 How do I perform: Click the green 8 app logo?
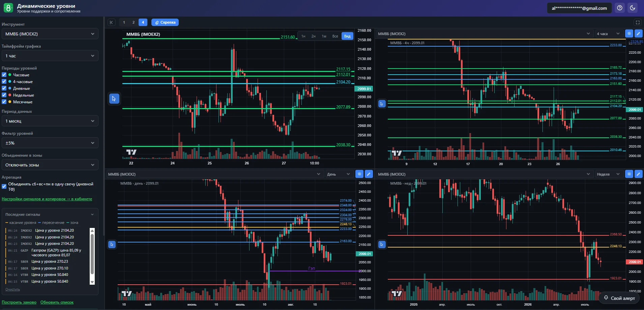(x=8, y=8)
